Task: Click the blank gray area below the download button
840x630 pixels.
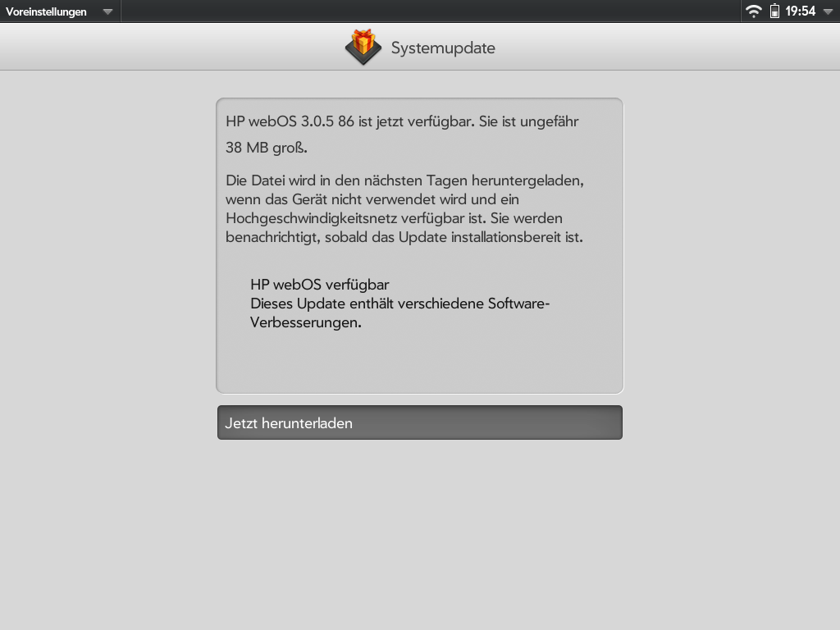Action: point(420,536)
